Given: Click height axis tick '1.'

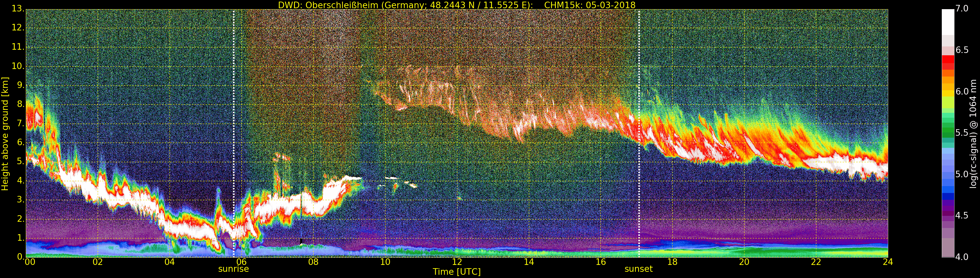Looking at the screenshot, I should 21,238.
